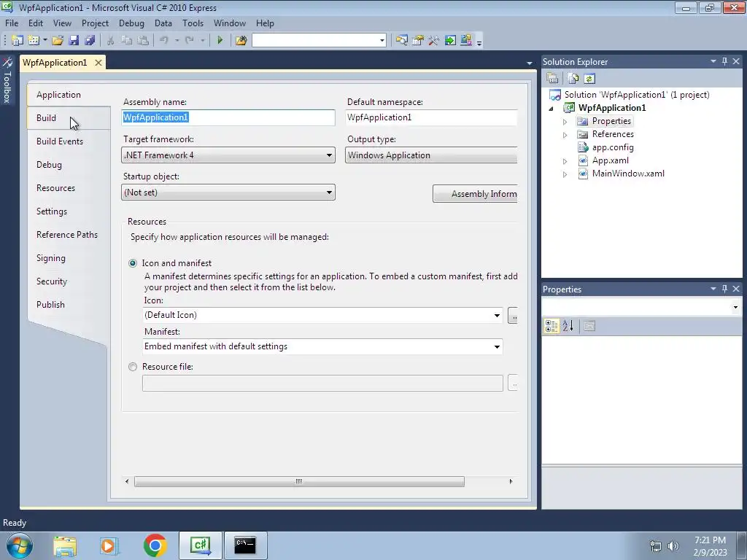The image size is (747, 560).
Task: Click Property Pages icon in Properties panel
Action: tap(589, 326)
